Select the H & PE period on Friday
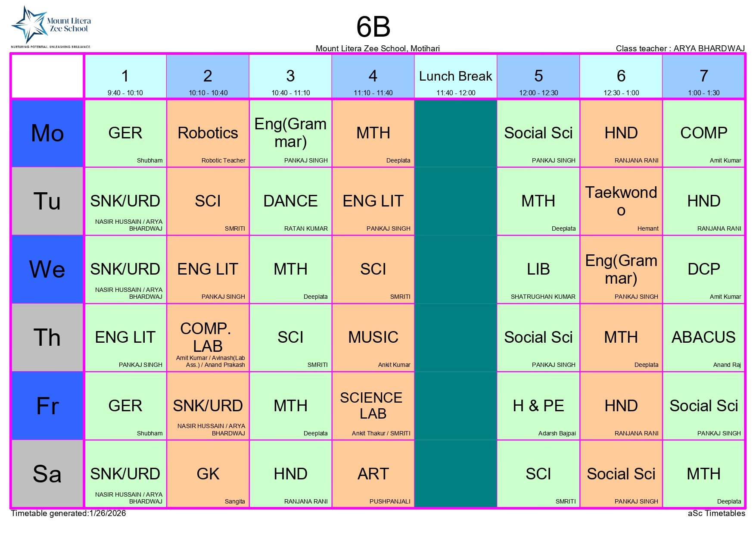The width and height of the screenshot is (756, 535). click(x=538, y=406)
